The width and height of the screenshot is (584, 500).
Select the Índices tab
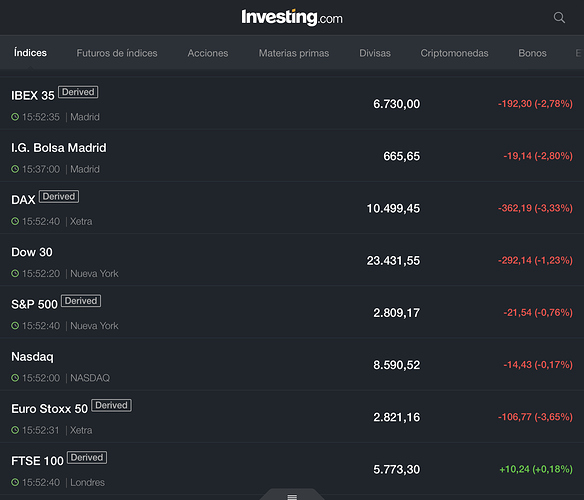(x=30, y=53)
